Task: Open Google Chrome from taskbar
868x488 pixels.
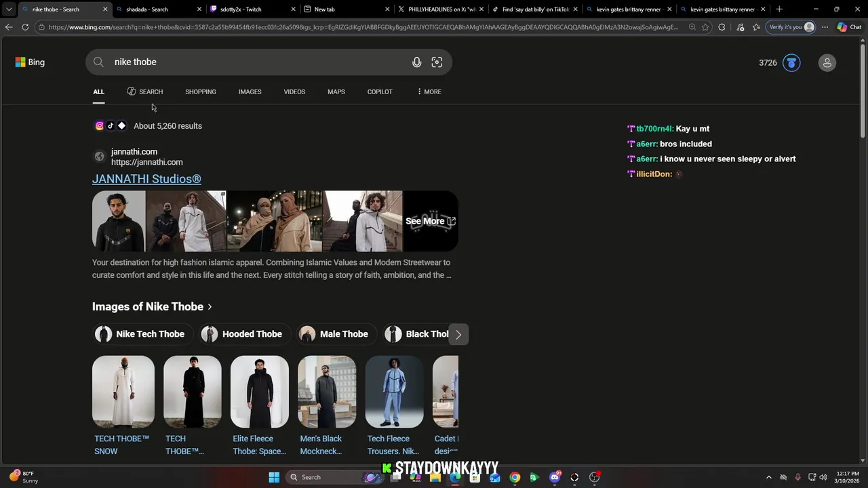Action: click(x=515, y=477)
